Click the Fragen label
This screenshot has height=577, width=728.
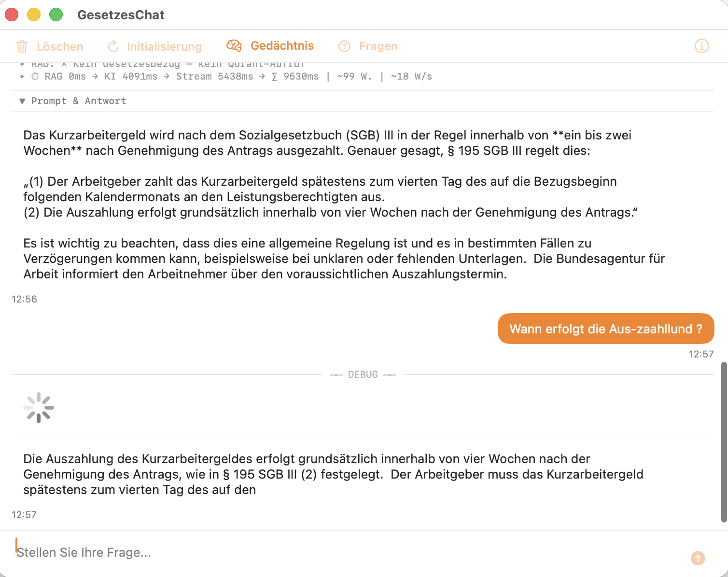click(x=378, y=46)
